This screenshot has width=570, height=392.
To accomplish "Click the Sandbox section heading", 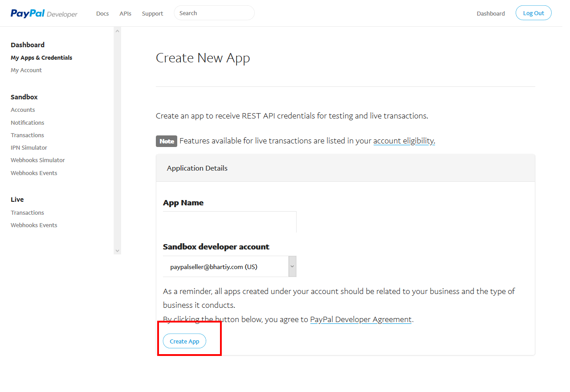I will (x=24, y=97).
